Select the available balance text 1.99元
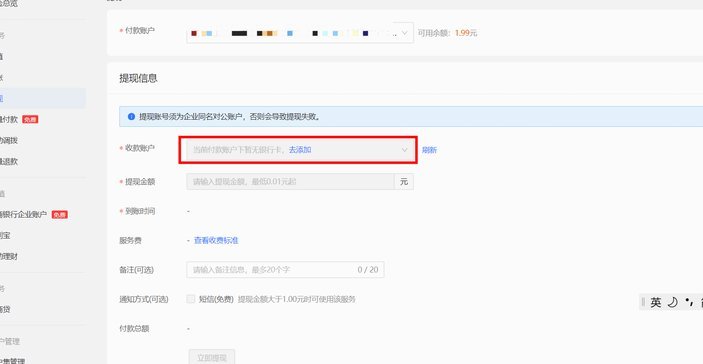This screenshot has width=703, height=364. pyautogui.click(x=466, y=33)
